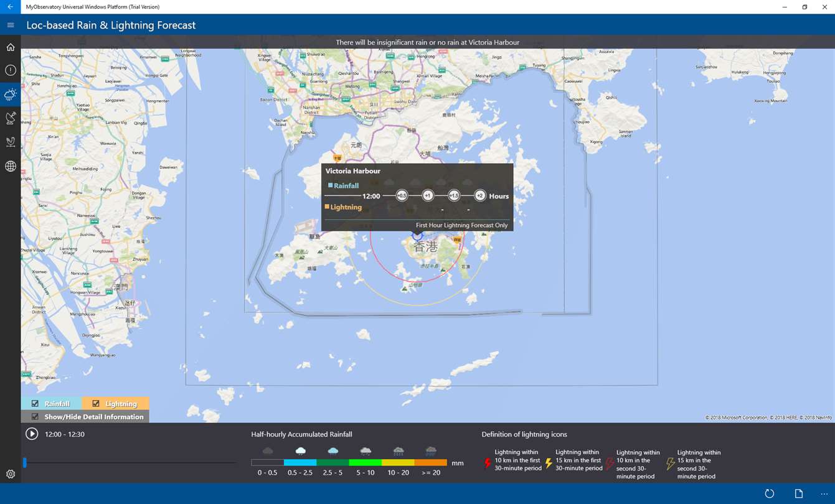Open the more options ellipsis
Image resolution: width=835 pixels, height=504 pixels.
click(x=824, y=494)
